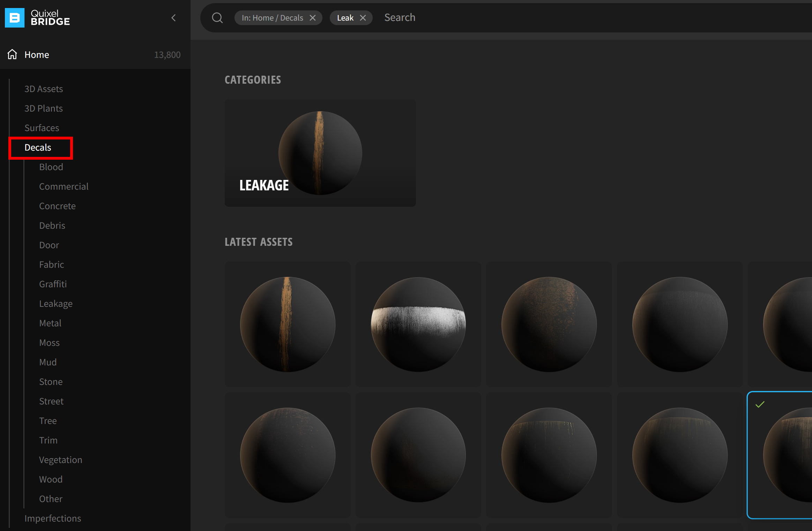Click the Home icon in sidebar
This screenshot has height=531, width=812.
(12, 54)
